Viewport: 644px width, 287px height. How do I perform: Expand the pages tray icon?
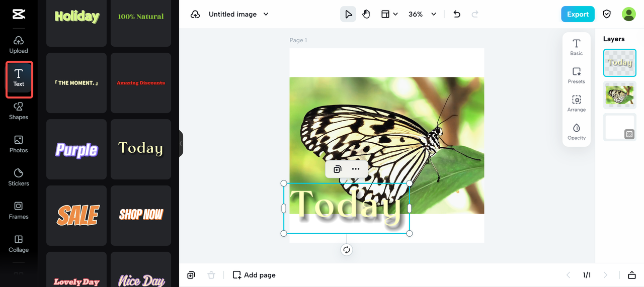click(632, 275)
